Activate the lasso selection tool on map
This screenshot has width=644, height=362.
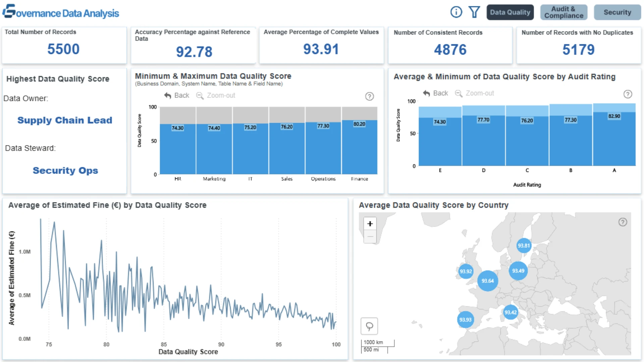[x=369, y=326]
